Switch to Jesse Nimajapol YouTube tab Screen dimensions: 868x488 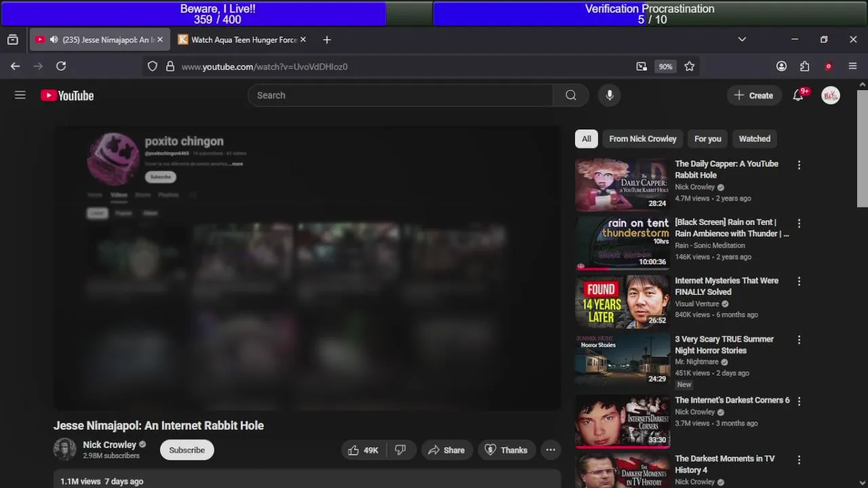tap(100, 40)
